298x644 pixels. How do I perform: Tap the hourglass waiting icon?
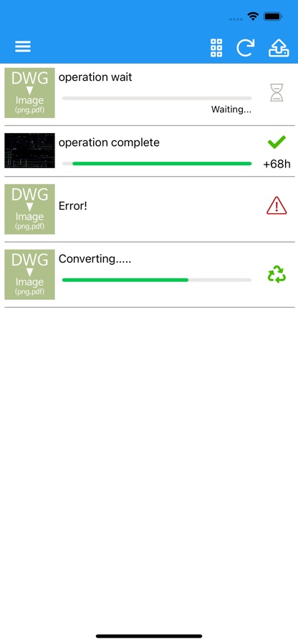click(x=277, y=92)
